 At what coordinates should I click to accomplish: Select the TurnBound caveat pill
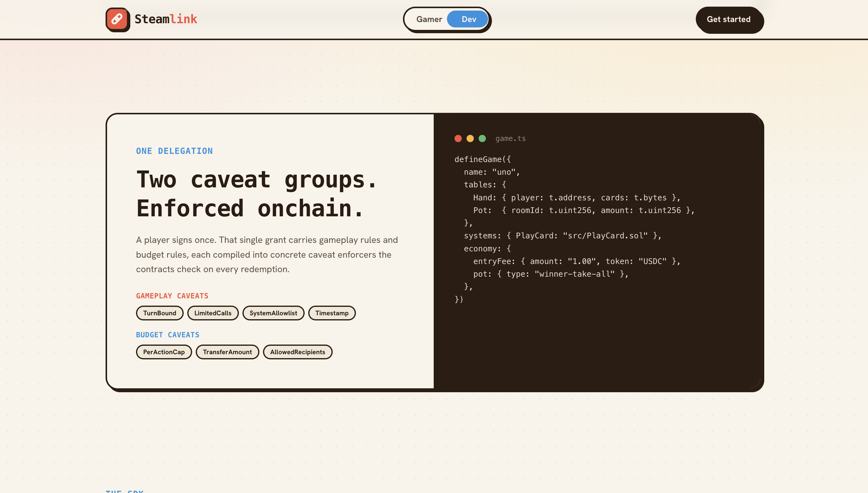coord(160,313)
